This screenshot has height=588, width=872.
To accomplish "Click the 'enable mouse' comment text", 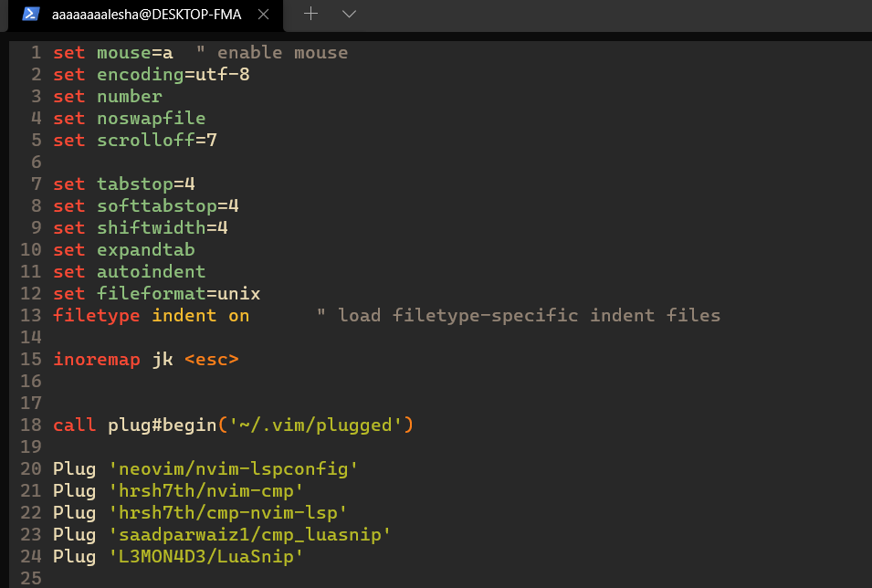I will [282, 53].
